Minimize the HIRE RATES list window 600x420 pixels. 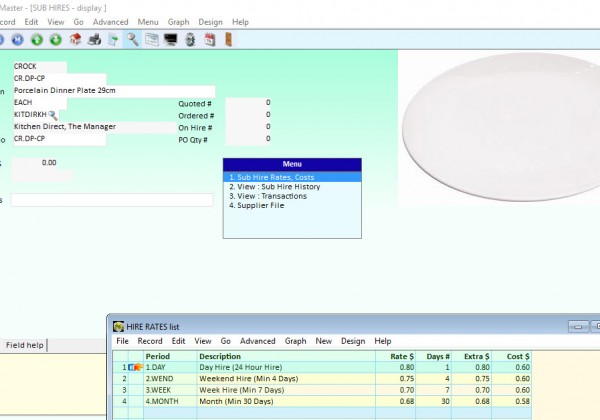coord(578,327)
